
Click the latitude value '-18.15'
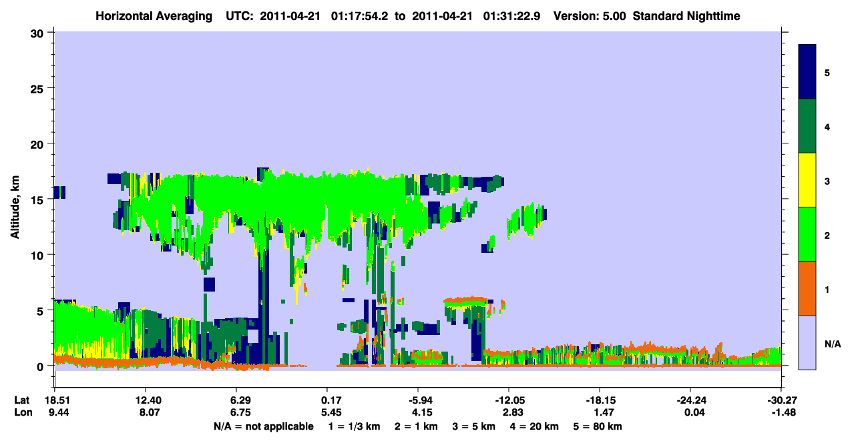(599, 400)
